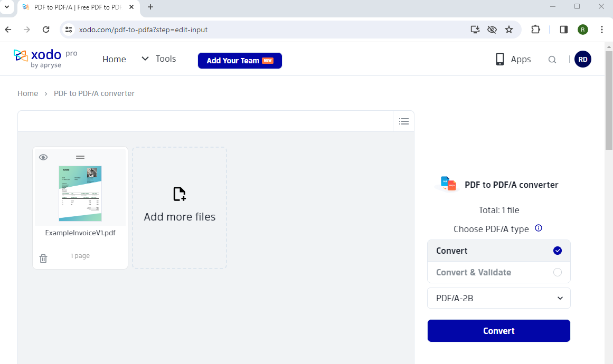Image resolution: width=613 pixels, height=364 pixels.
Task: Open the search magnifier icon
Action: (x=552, y=60)
